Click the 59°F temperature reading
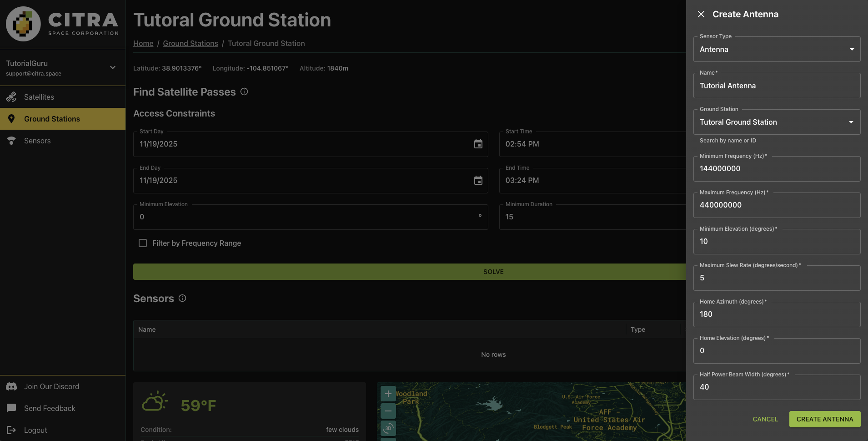The width and height of the screenshot is (868, 441). (x=198, y=405)
